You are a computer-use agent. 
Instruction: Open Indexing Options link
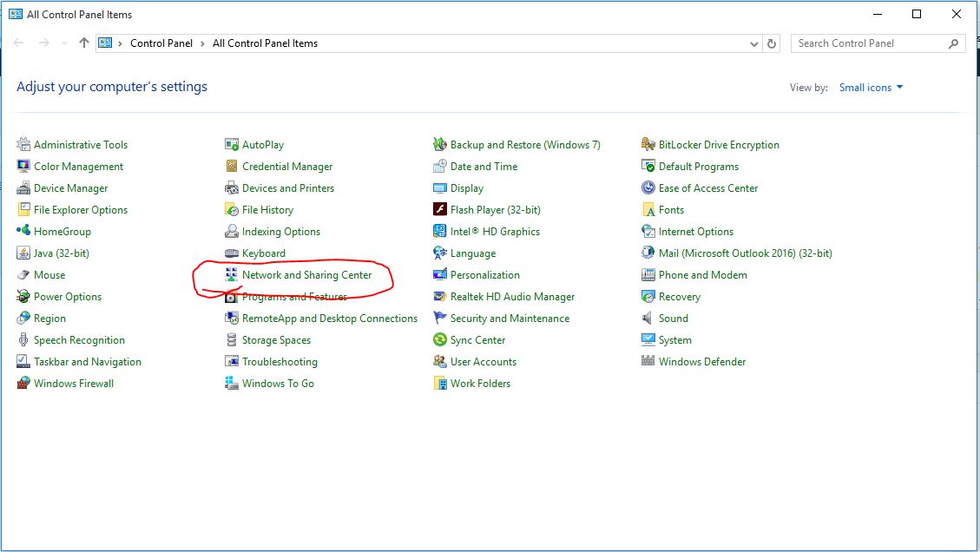pyautogui.click(x=281, y=232)
